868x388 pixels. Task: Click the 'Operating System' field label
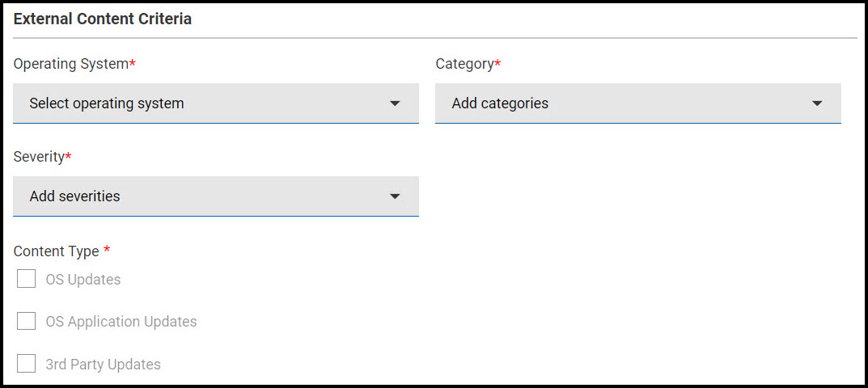pos(71,64)
